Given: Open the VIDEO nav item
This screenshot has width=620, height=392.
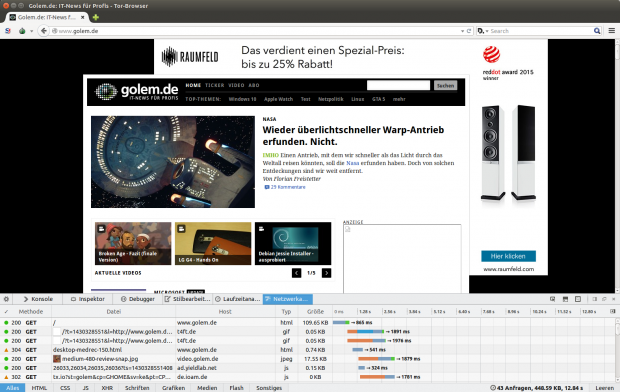Looking at the screenshot, I should click(236, 85).
